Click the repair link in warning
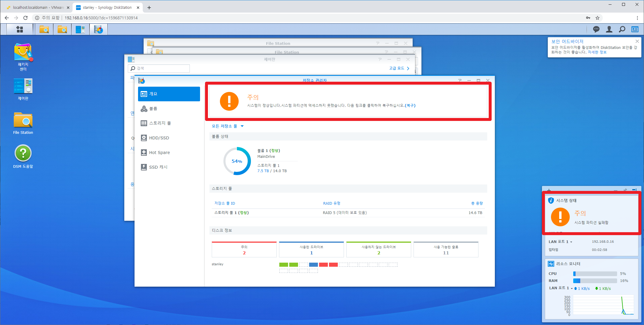644x325 pixels. click(410, 105)
